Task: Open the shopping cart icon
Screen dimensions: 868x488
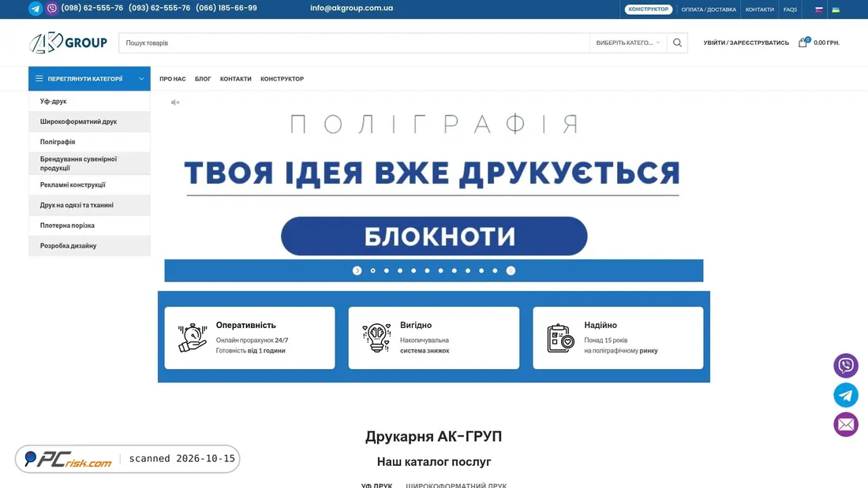Action: tap(803, 42)
